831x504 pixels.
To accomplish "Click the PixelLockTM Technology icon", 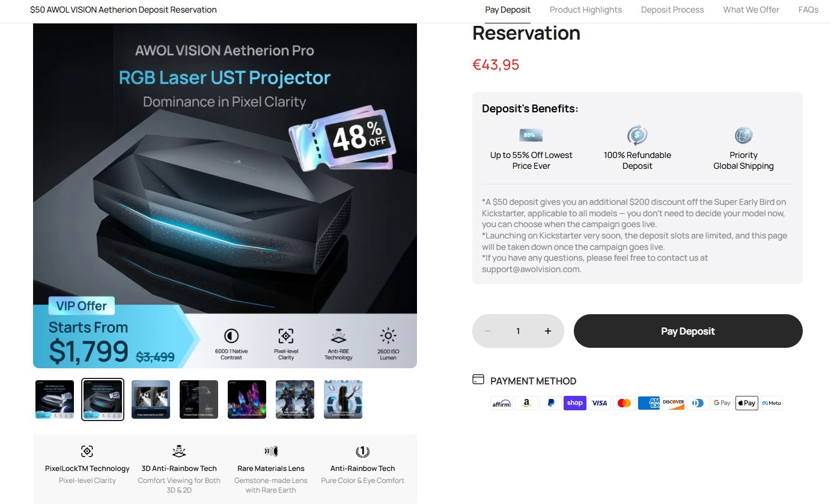I will click(87, 451).
